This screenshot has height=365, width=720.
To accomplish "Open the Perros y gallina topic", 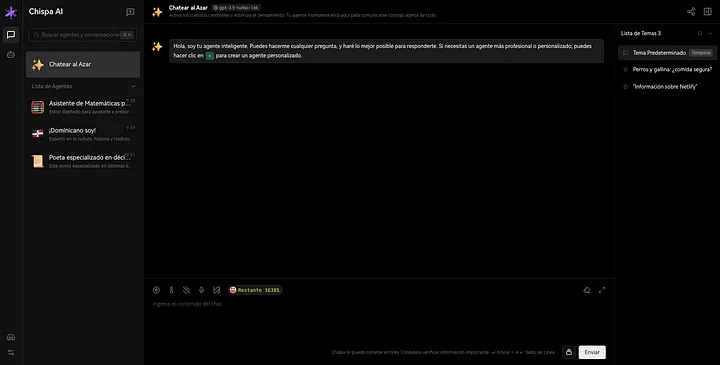I will click(x=667, y=70).
